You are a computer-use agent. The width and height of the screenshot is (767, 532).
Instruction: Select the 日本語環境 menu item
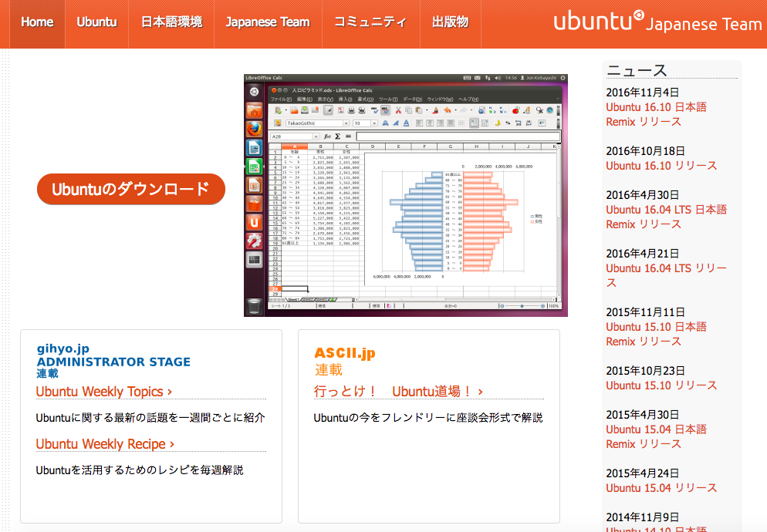coord(172,22)
